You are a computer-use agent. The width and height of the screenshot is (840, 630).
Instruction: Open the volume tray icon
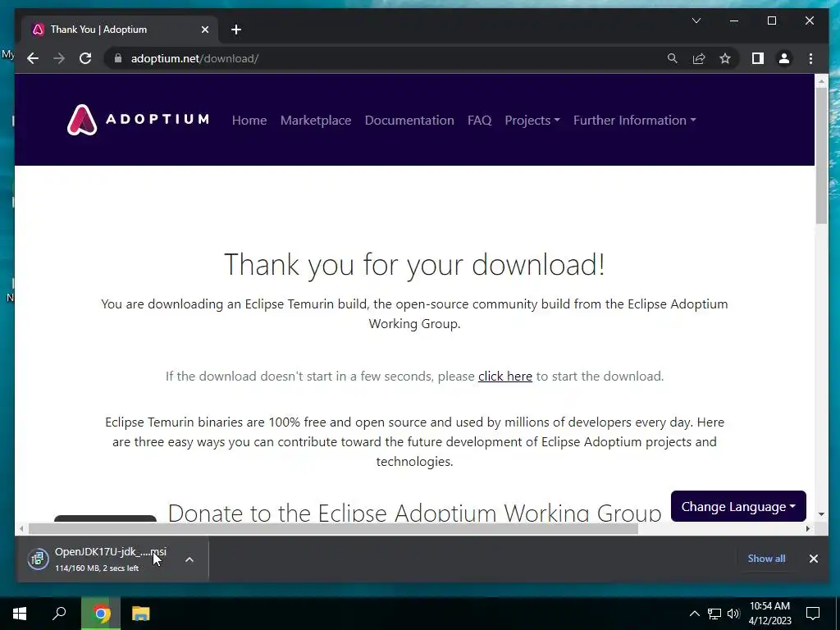click(733, 614)
